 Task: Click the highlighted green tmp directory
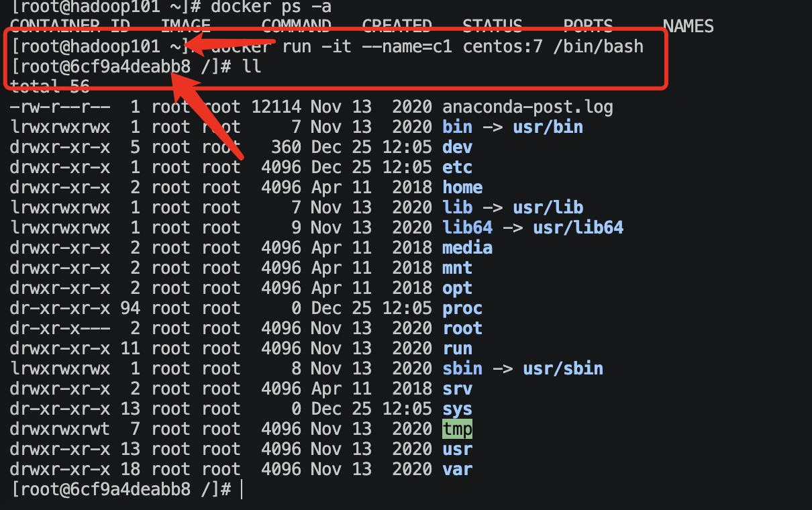click(457, 428)
